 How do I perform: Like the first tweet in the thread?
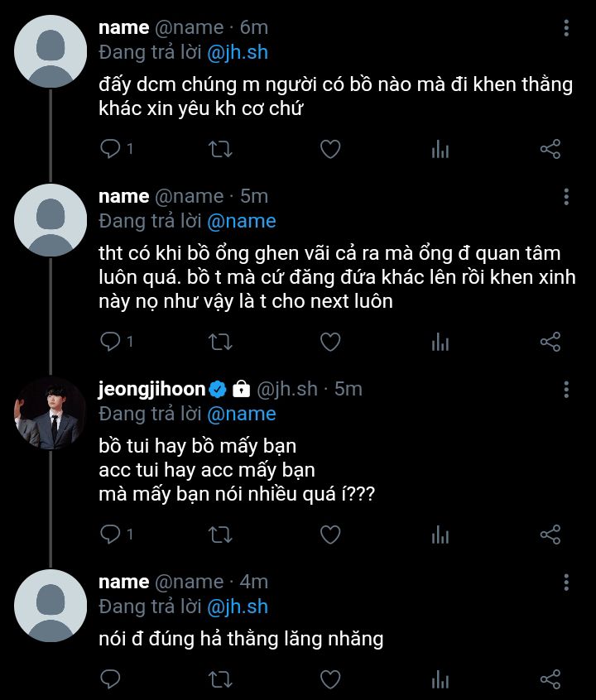pos(330,149)
